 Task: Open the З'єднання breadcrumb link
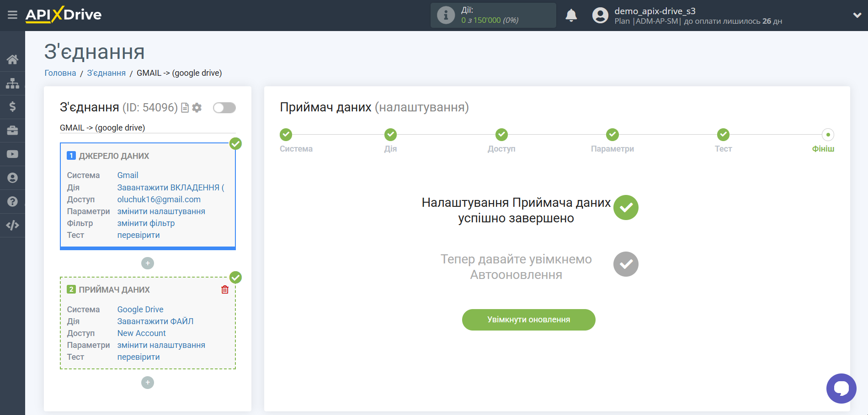tap(107, 73)
